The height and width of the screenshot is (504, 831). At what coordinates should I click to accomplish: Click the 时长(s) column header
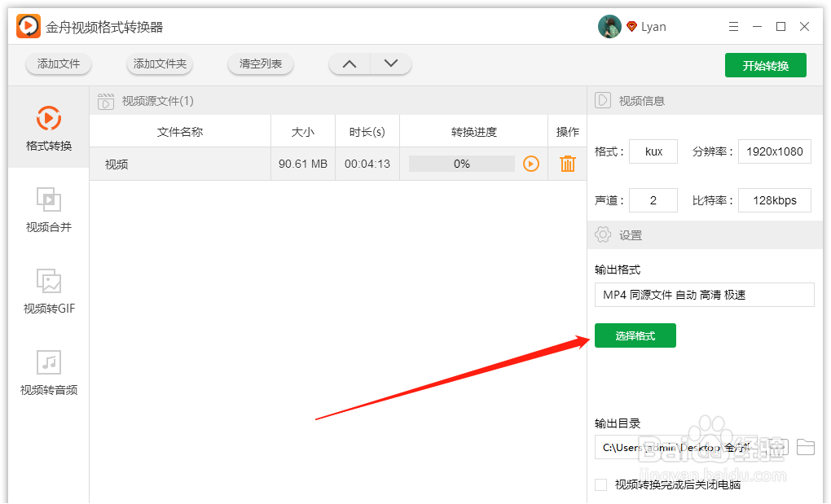click(367, 132)
